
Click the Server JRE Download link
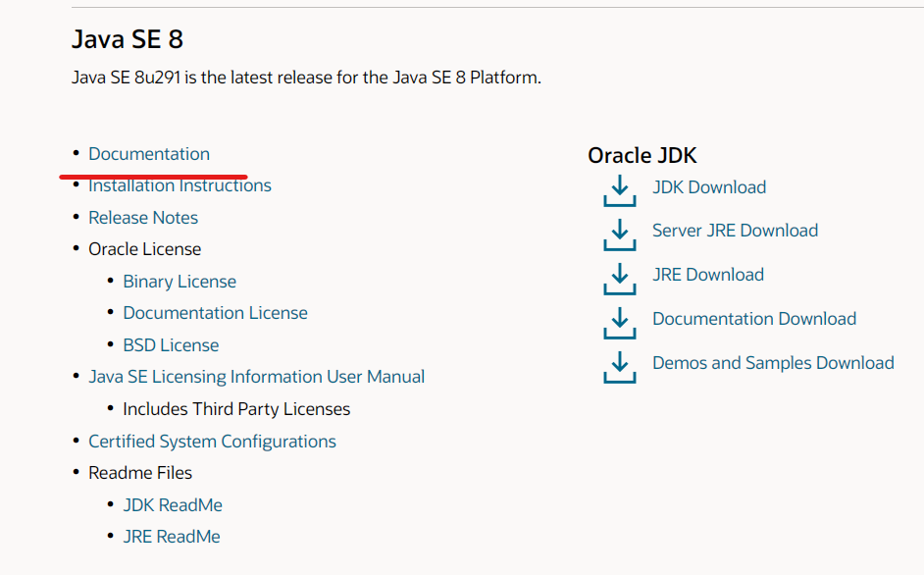click(x=736, y=231)
